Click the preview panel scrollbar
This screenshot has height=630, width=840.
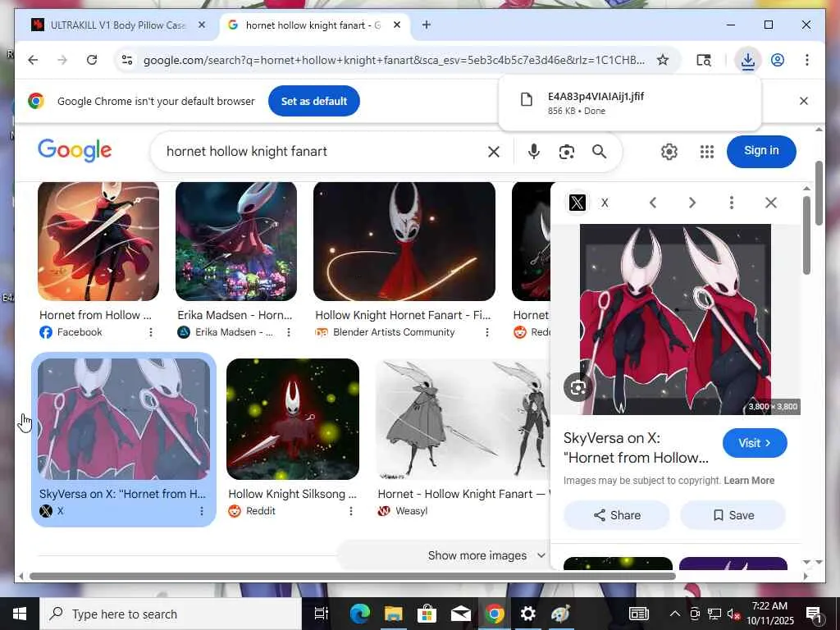pyautogui.click(x=807, y=235)
